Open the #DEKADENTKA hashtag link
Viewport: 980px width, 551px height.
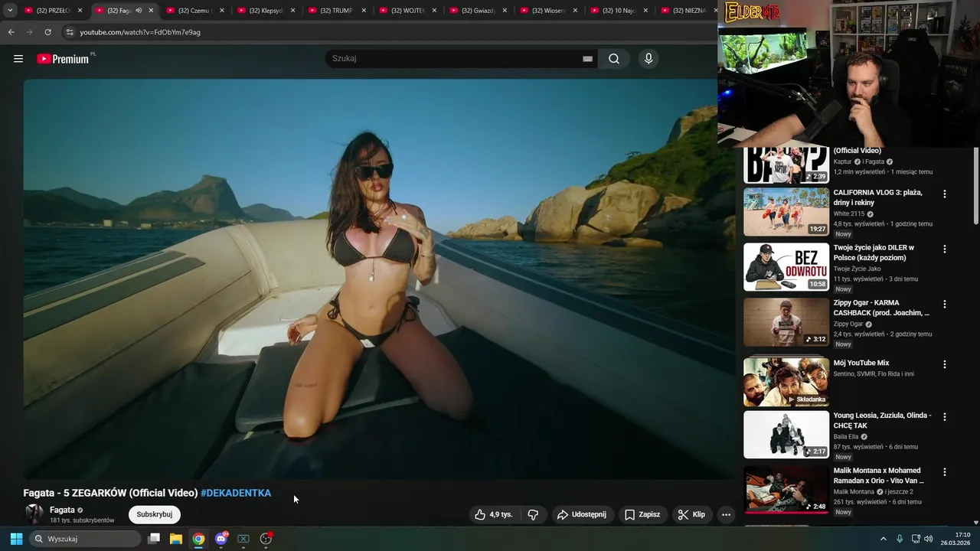tap(236, 493)
